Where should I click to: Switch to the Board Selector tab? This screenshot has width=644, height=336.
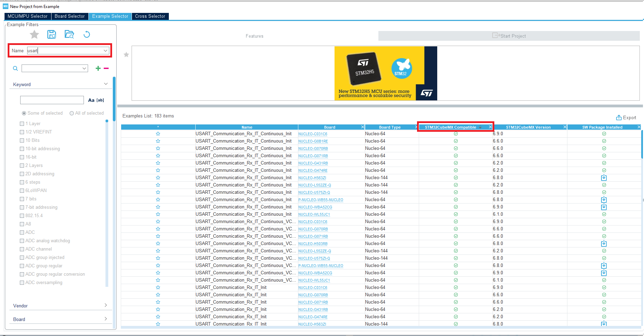click(70, 16)
